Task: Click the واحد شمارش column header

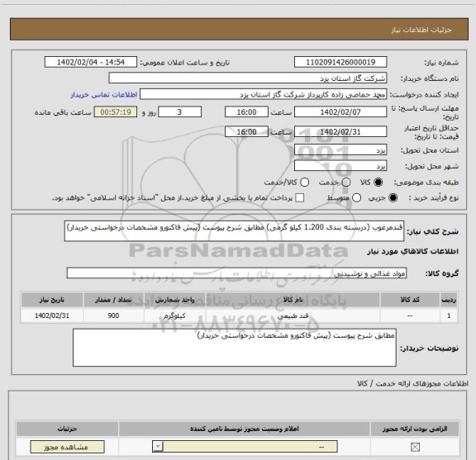Action: [174, 300]
